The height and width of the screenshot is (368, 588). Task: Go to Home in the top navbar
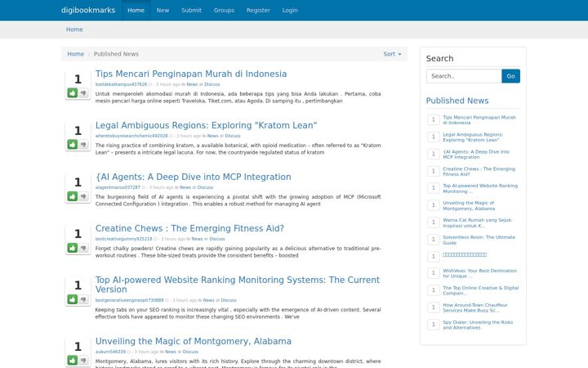pyautogui.click(x=136, y=10)
